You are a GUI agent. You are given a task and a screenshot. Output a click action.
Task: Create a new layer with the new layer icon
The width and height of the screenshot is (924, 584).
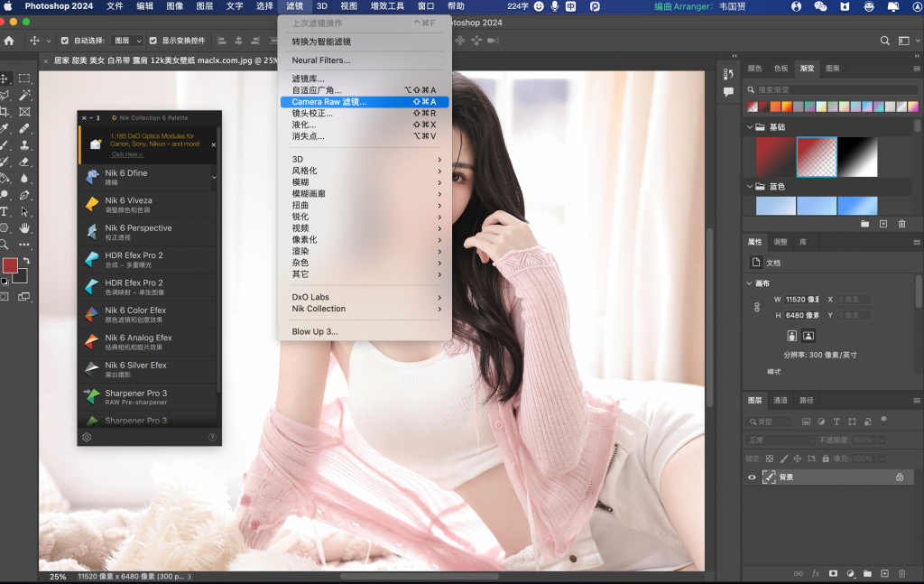click(884, 573)
